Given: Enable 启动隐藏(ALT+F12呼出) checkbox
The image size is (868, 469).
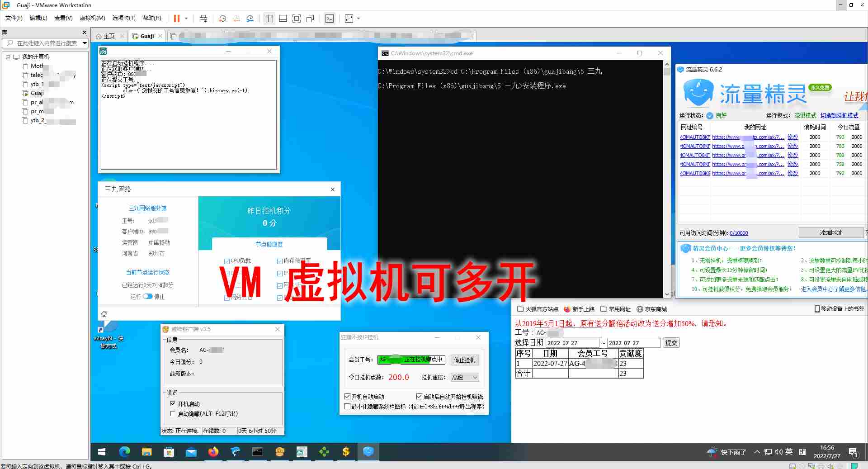Looking at the screenshot, I should (x=172, y=414).
